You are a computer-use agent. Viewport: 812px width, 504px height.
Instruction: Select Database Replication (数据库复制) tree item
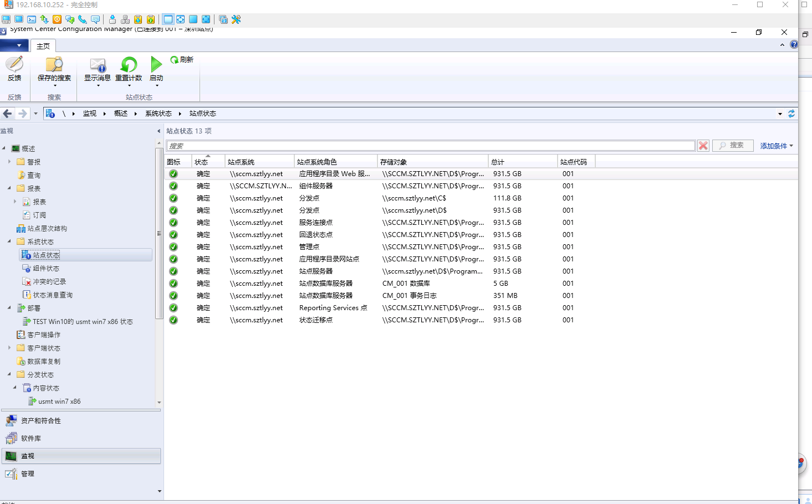(x=39, y=361)
